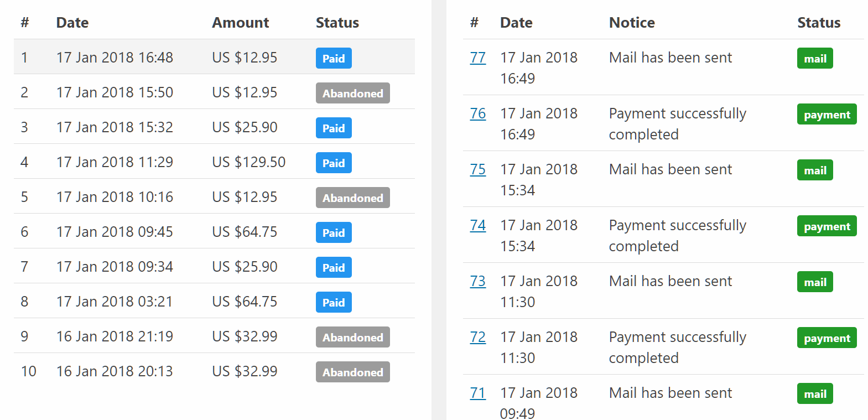
Task: Open notice link 71
Action: coord(477,393)
